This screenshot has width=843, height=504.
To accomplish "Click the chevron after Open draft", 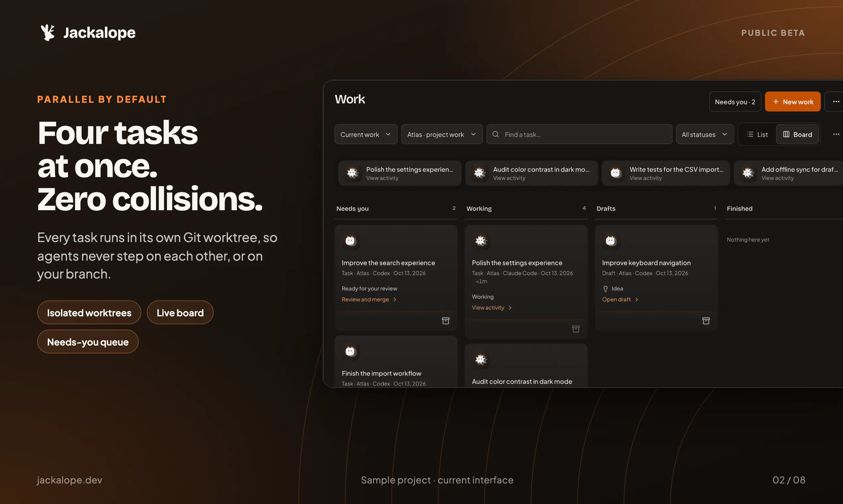I will coord(636,299).
